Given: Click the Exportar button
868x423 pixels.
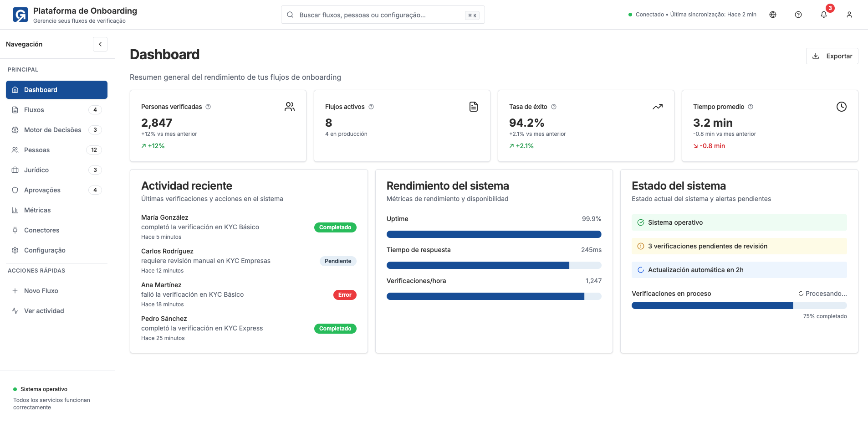Looking at the screenshot, I should click(832, 56).
